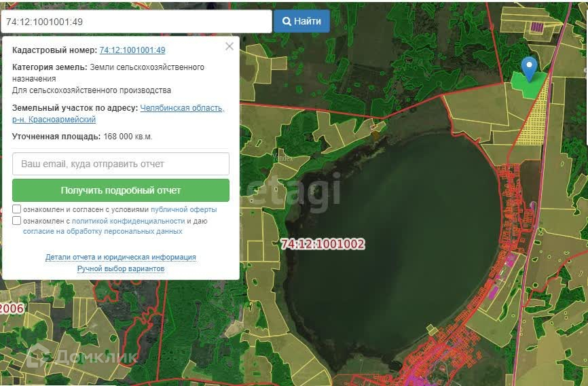This screenshot has height=386, width=588.
Task: Check the public offer agreement checkbox
Action: [x=16, y=209]
